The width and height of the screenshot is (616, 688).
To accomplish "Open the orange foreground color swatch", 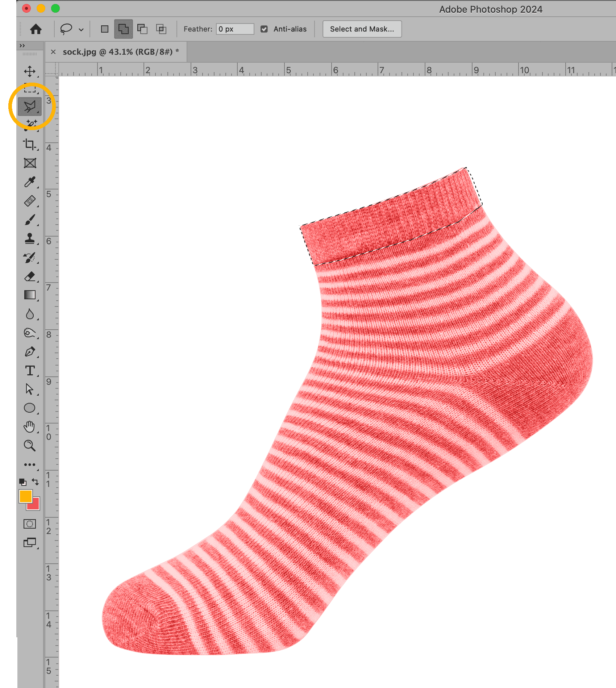I will [25, 496].
